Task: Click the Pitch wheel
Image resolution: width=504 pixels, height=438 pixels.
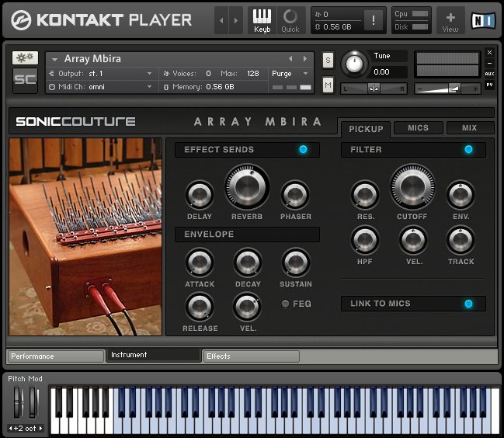Action: 18,402
